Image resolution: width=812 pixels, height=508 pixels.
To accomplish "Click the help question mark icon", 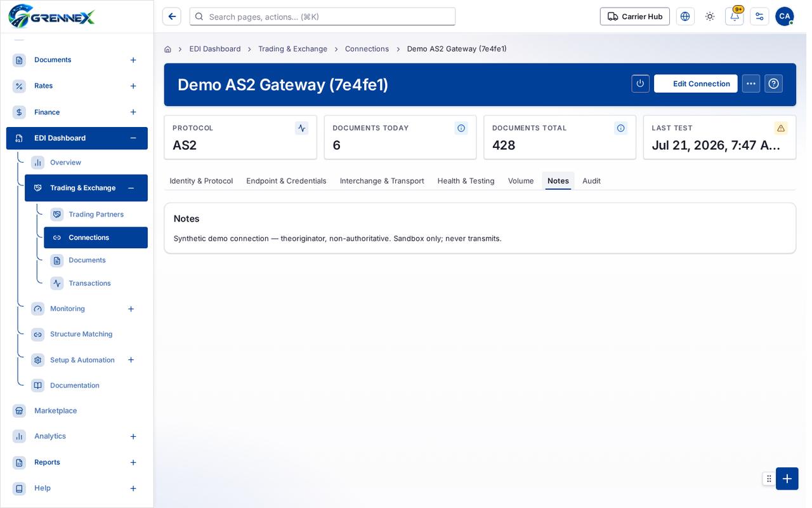I will point(773,84).
